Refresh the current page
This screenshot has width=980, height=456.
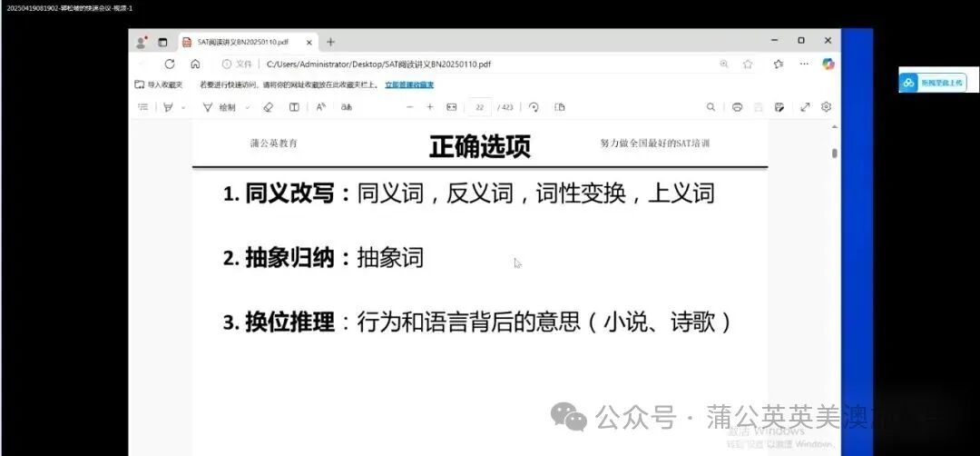170,64
